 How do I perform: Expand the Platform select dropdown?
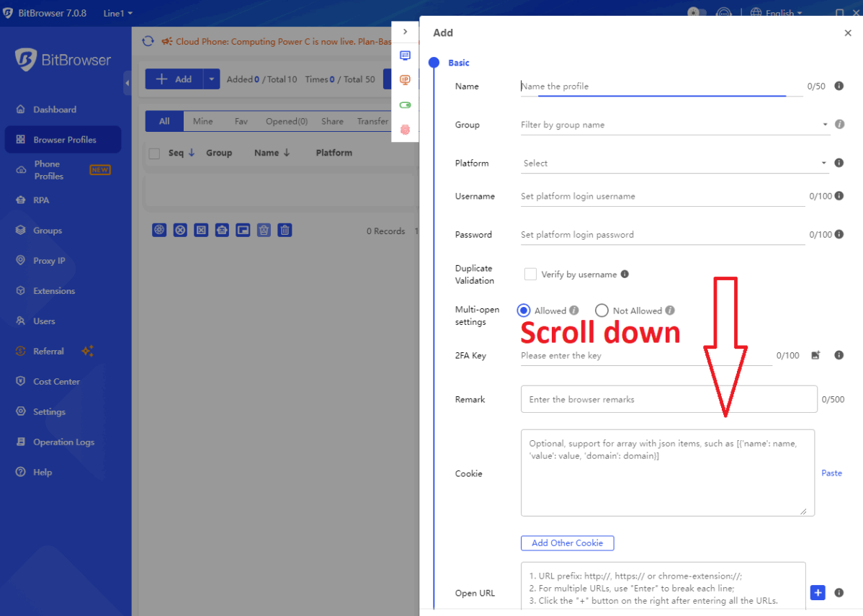click(x=674, y=164)
